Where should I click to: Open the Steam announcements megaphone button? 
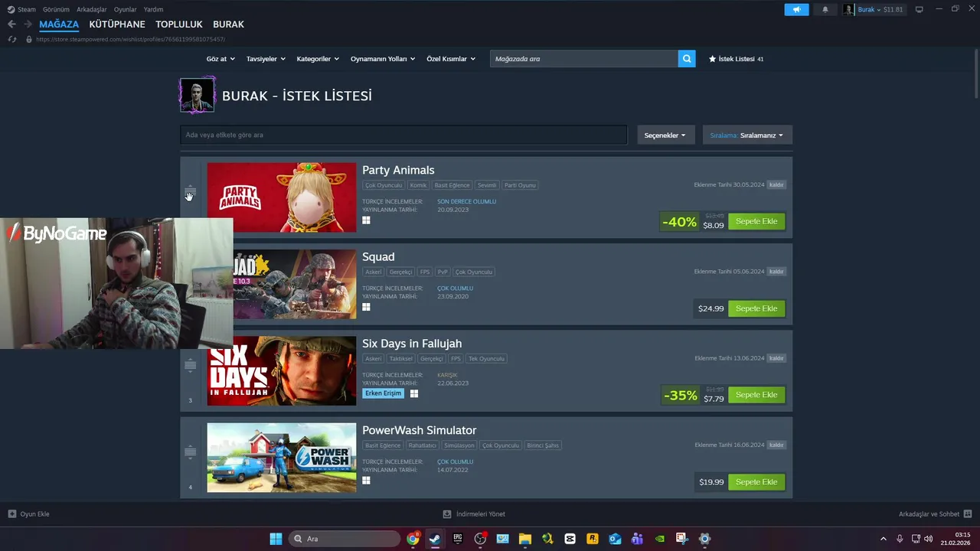click(x=796, y=10)
